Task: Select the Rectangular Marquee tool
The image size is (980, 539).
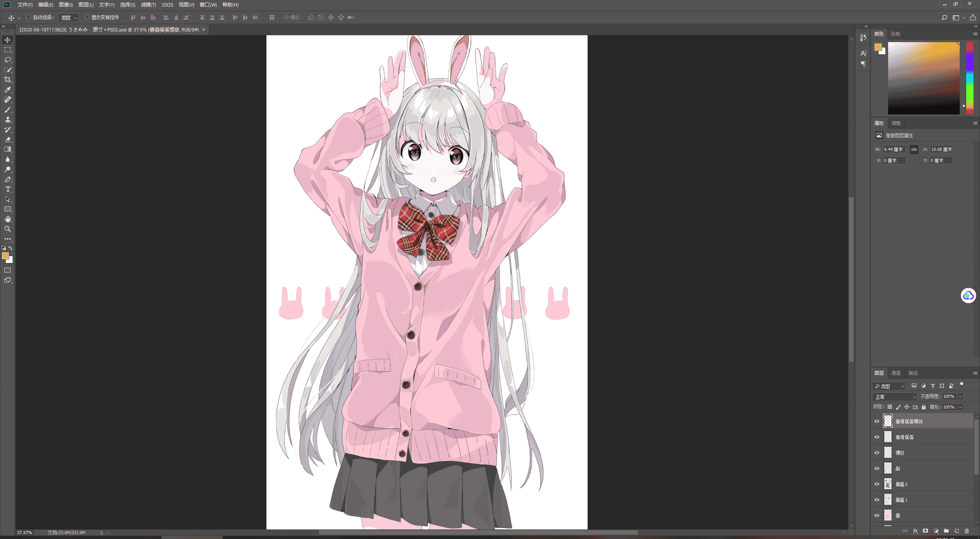Action: [8, 50]
